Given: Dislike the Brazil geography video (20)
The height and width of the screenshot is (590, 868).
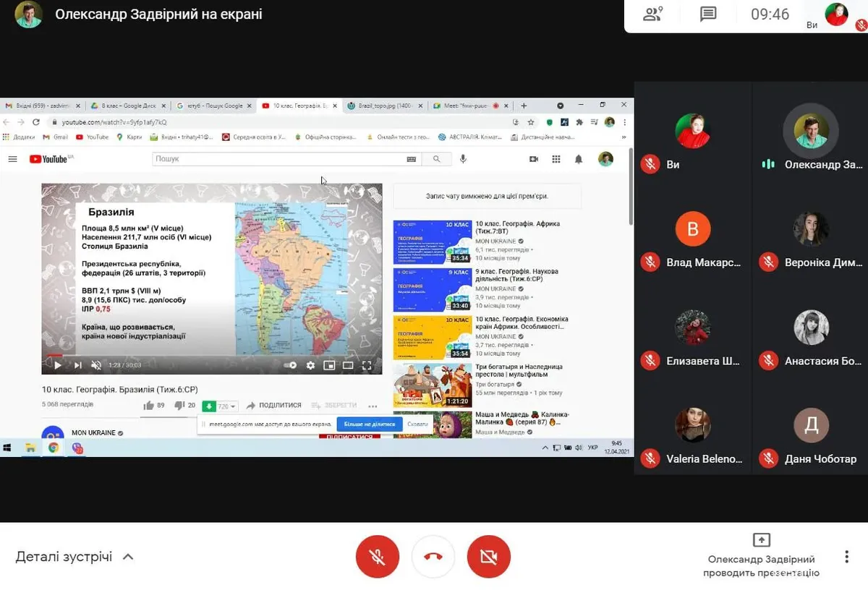Looking at the screenshot, I should coord(185,406).
